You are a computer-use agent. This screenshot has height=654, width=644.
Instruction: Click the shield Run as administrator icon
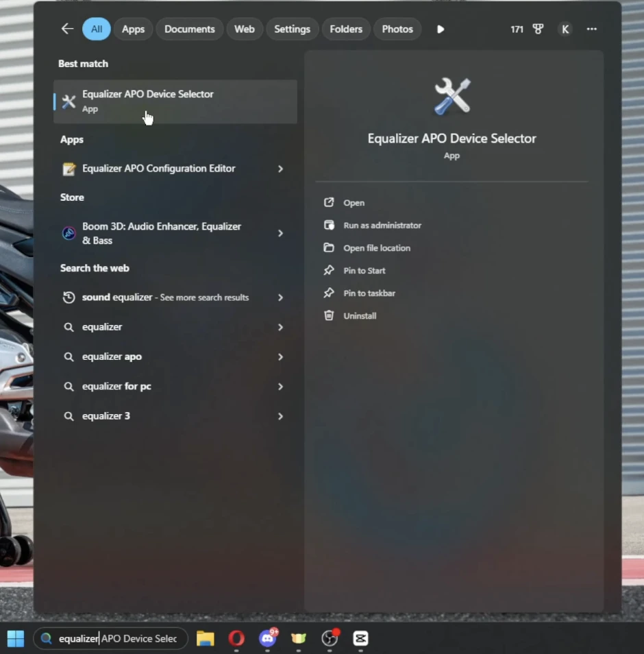tap(329, 225)
